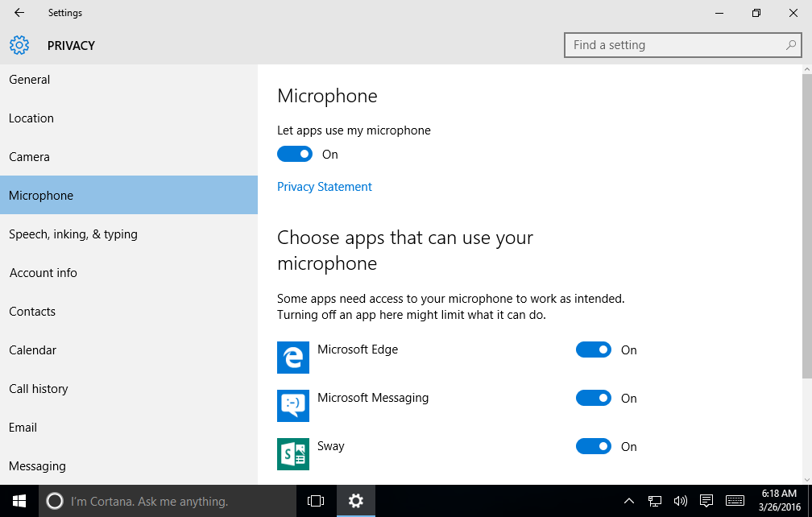Viewport: 812px width, 517px height.
Task: Click the Microsoft Edge app icon
Action: coord(293,357)
